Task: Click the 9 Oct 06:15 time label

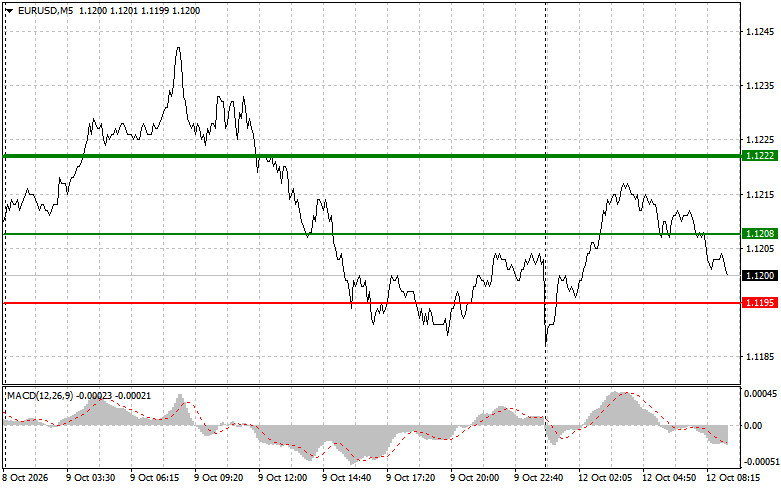Action: (154, 478)
